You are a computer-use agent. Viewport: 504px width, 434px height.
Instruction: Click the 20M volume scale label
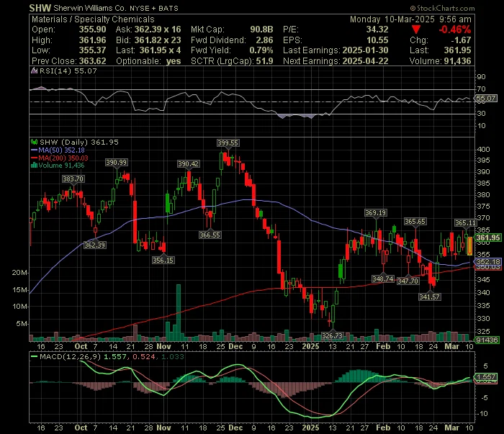(19, 273)
